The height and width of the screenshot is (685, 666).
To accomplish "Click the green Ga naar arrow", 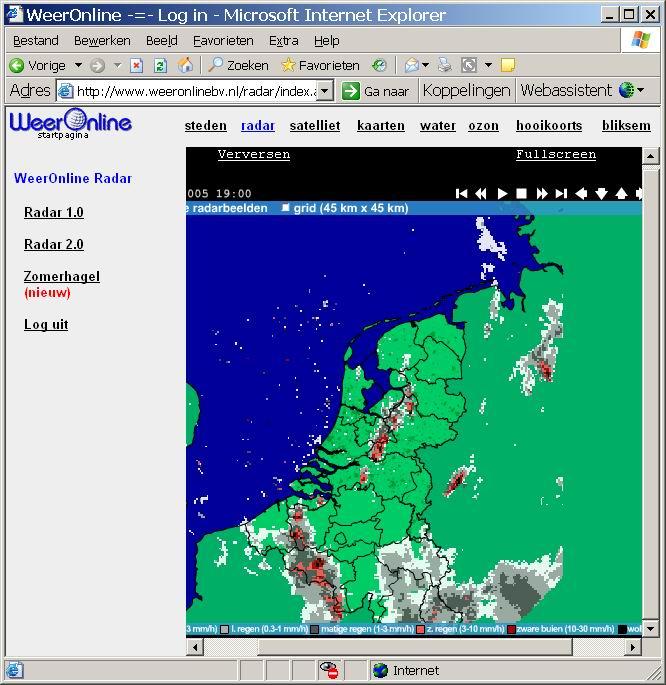I will click(x=351, y=91).
